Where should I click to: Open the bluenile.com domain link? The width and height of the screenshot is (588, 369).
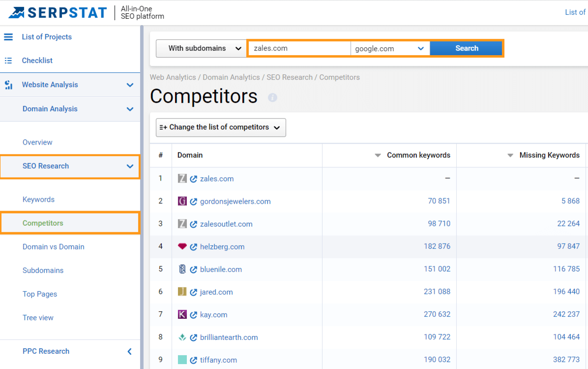click(221, 270)
